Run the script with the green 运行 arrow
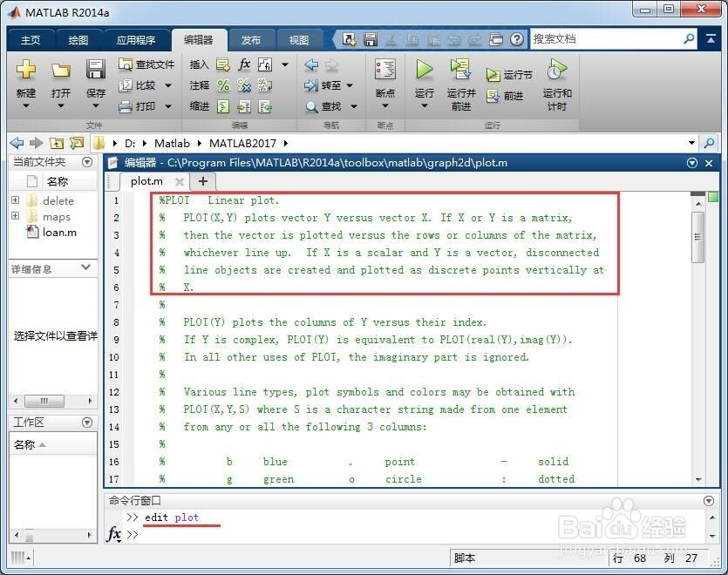 [x=424, y=69]
